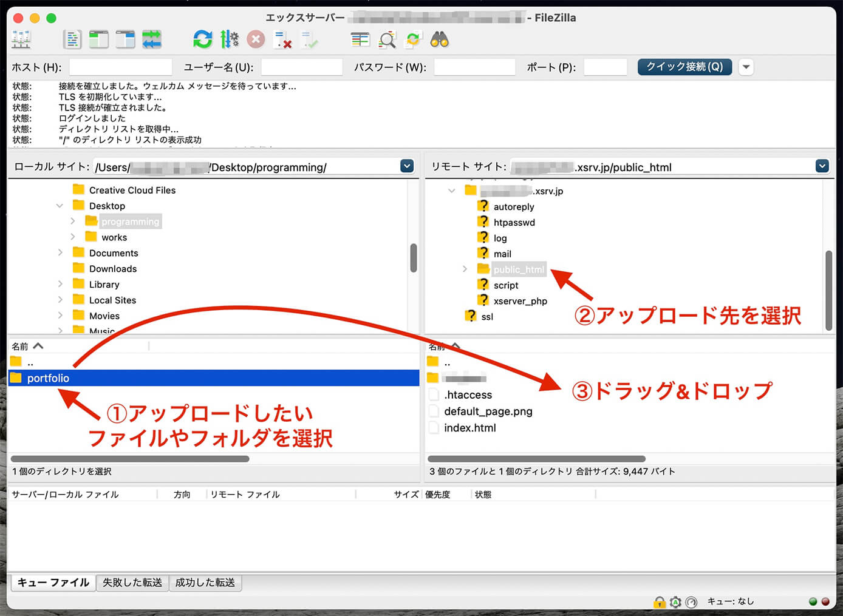Click the magnifier-over-list toolbar icon
The image size is (843, 616).
387,40
